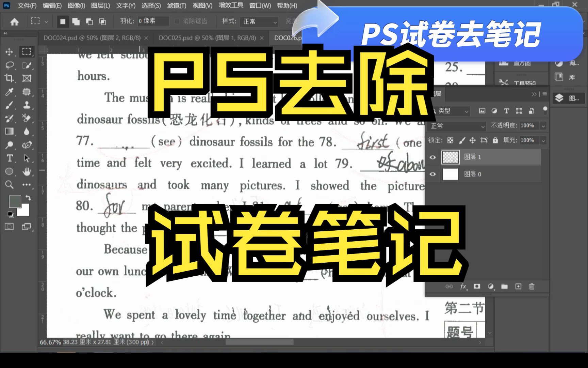Select the Zoom tool
This screenshot has width=588, height=368.
[10, 185]
